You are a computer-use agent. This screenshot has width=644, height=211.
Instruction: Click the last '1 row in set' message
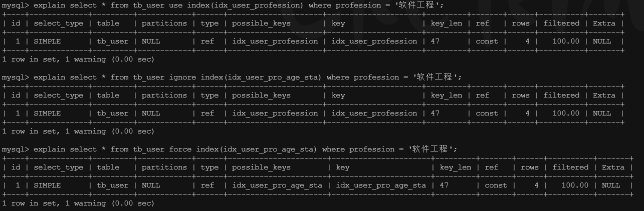pyautogui.click(x=78, y=203)
